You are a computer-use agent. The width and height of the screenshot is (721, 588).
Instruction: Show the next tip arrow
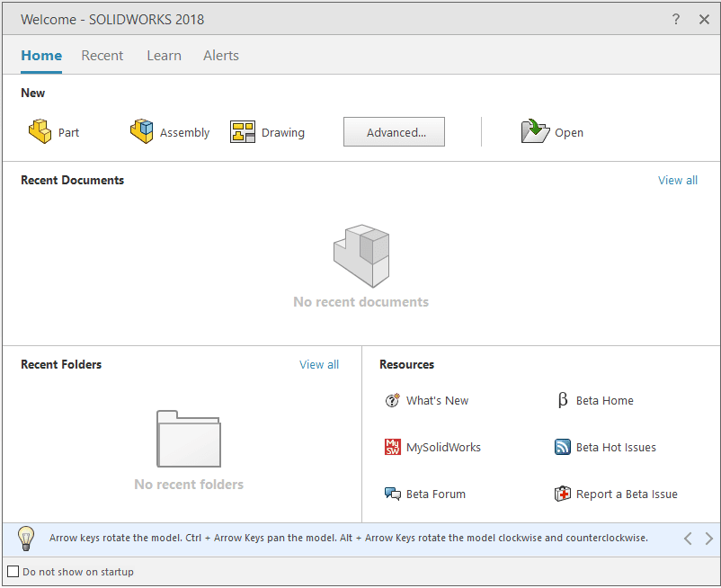pos(709,539)
